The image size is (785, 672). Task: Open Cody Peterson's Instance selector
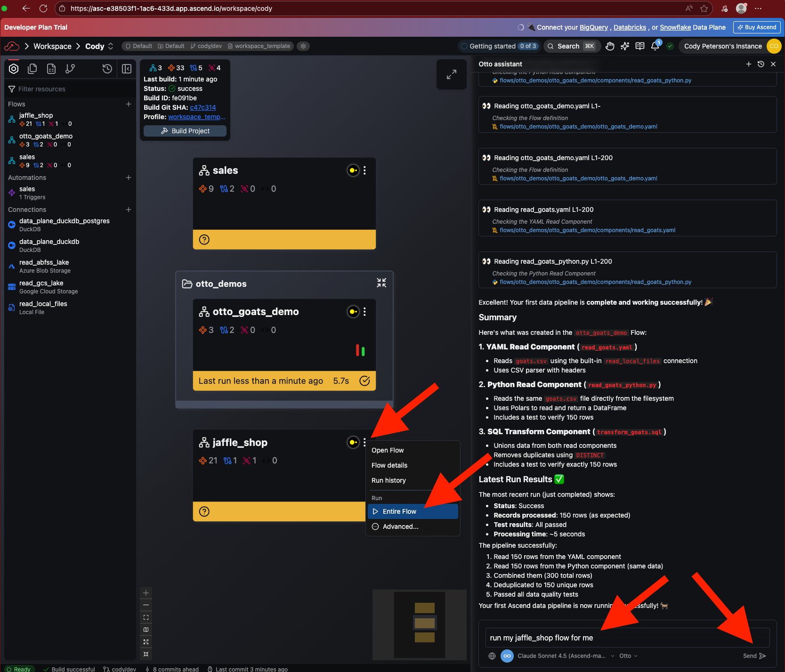723,46
